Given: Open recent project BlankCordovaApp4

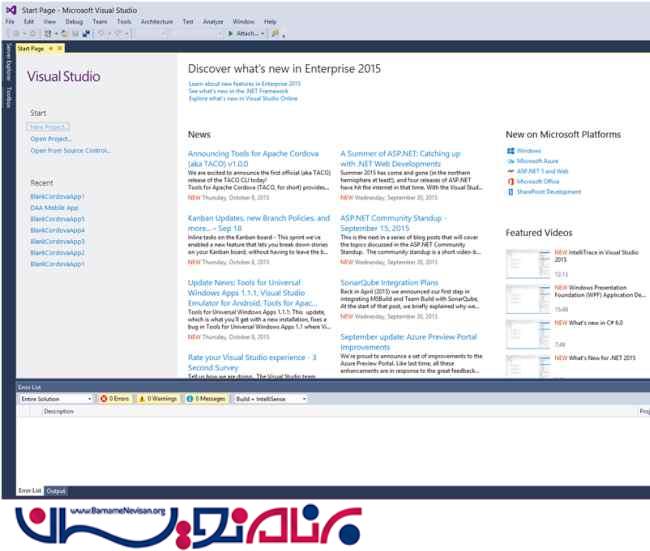Looking at the screenshot, I should [57, 230].
